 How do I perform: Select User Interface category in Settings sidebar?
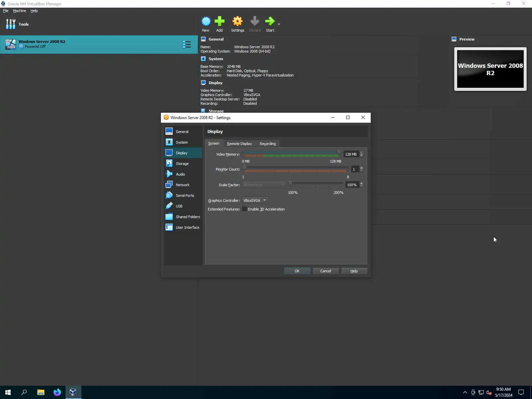point(183,227)
